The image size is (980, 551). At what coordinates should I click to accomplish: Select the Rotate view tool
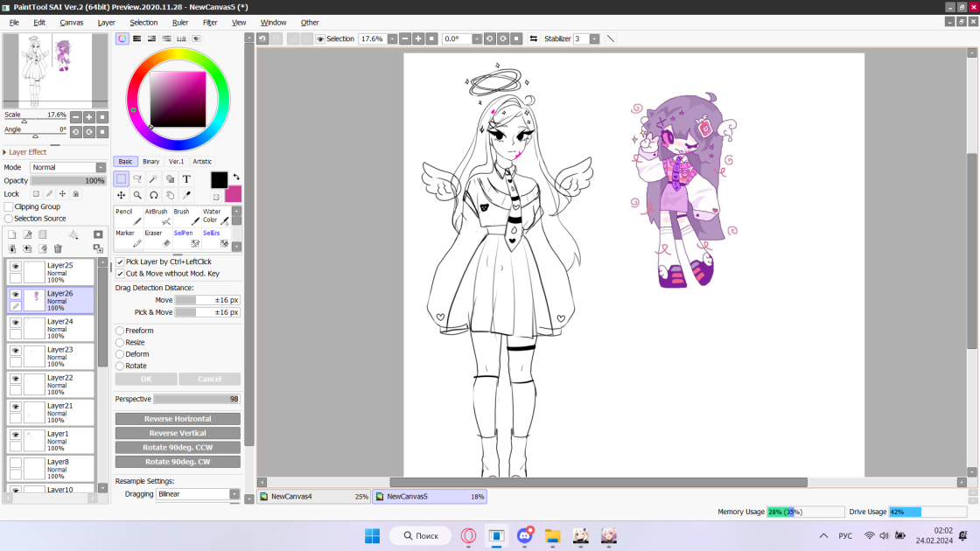[x=154, y=195]
